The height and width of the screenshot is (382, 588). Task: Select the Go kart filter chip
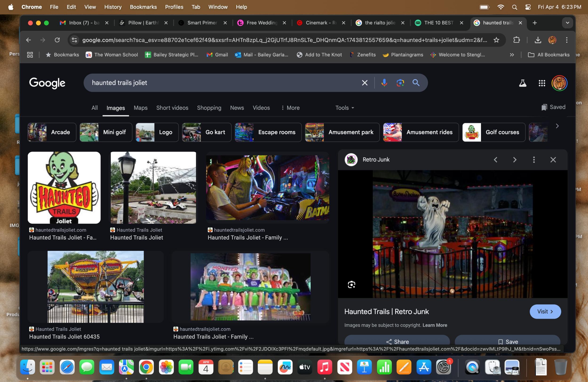click(x=207, y=132)
